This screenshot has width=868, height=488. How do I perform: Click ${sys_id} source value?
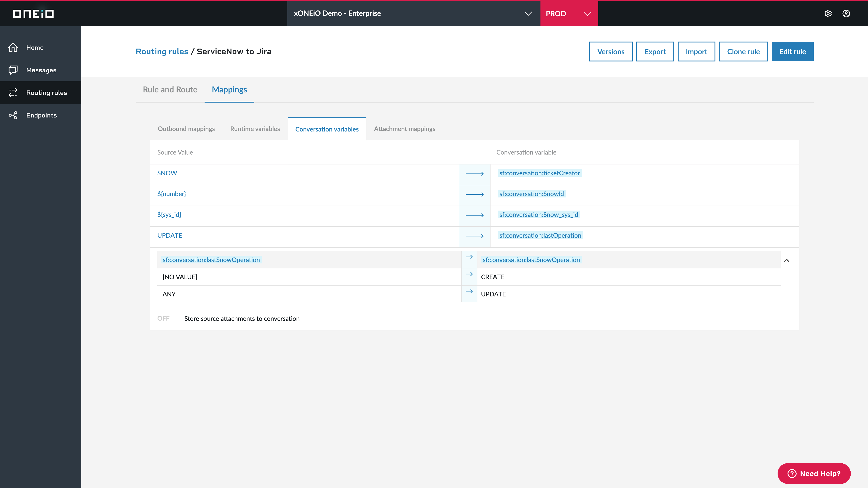169,215
